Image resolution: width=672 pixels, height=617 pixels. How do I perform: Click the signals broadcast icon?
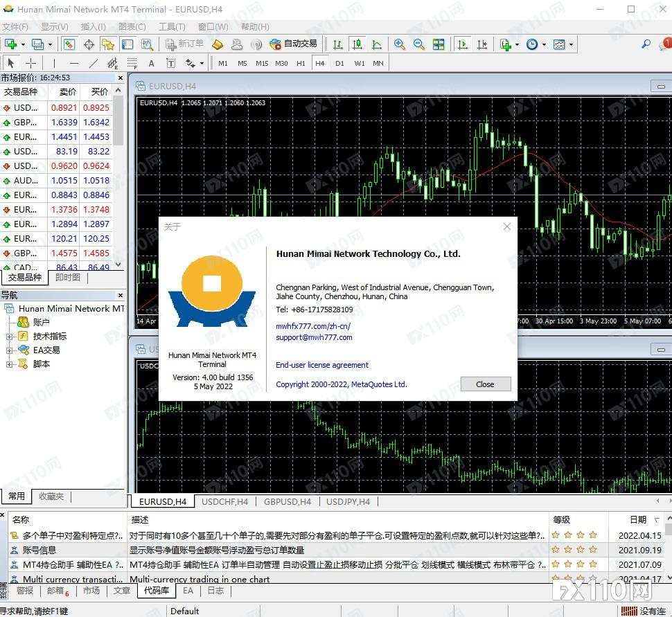coord(256,44)
